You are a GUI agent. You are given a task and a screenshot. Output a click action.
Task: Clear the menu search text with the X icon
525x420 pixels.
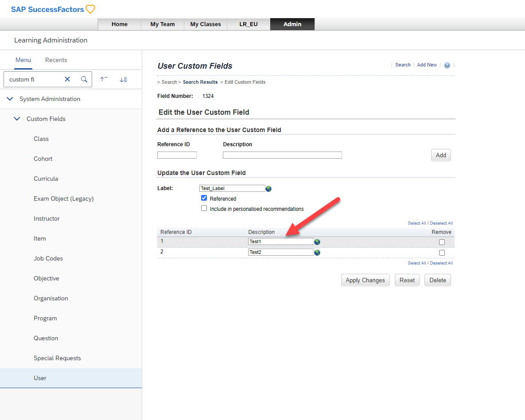(x=67, y=79)
